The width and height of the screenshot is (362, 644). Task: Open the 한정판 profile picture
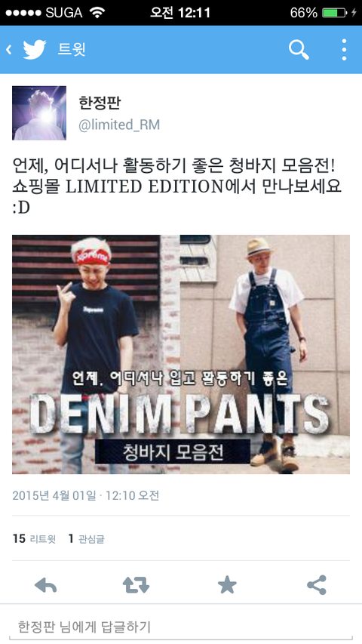click(39, 113)
